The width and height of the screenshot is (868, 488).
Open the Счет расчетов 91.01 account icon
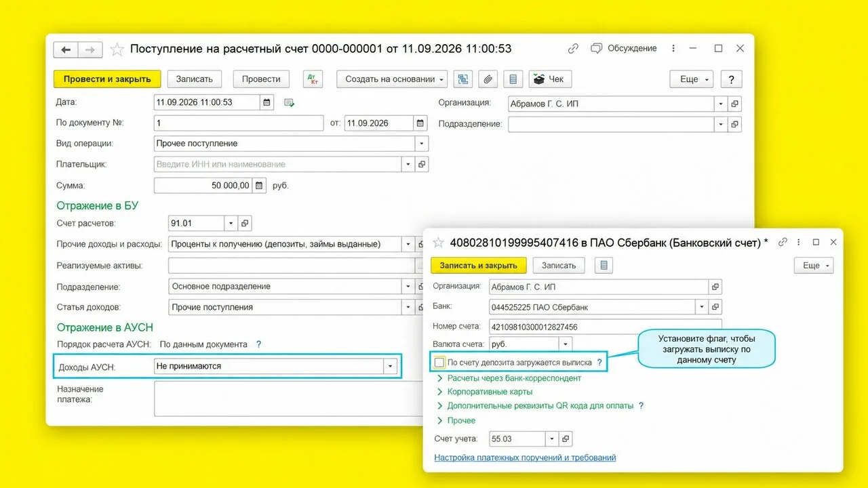click(245, 223)
